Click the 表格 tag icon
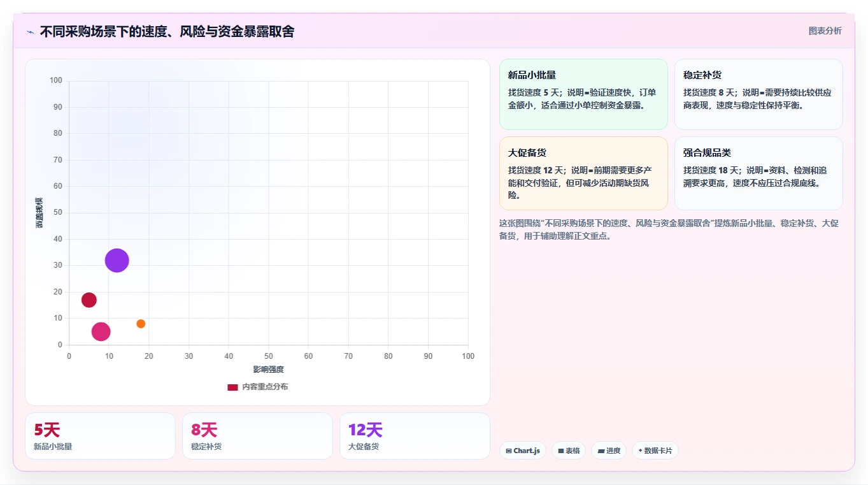The width and height of the screenshot is (868, 485). [x=561, y=451]
